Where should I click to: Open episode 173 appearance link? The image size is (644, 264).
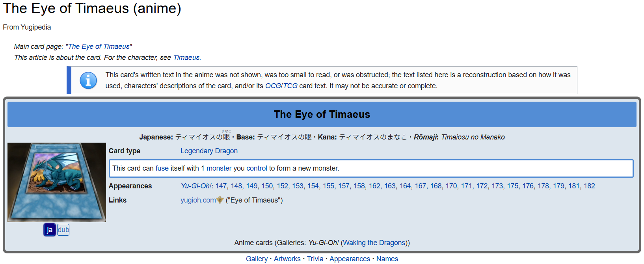[x=497, y=186]
